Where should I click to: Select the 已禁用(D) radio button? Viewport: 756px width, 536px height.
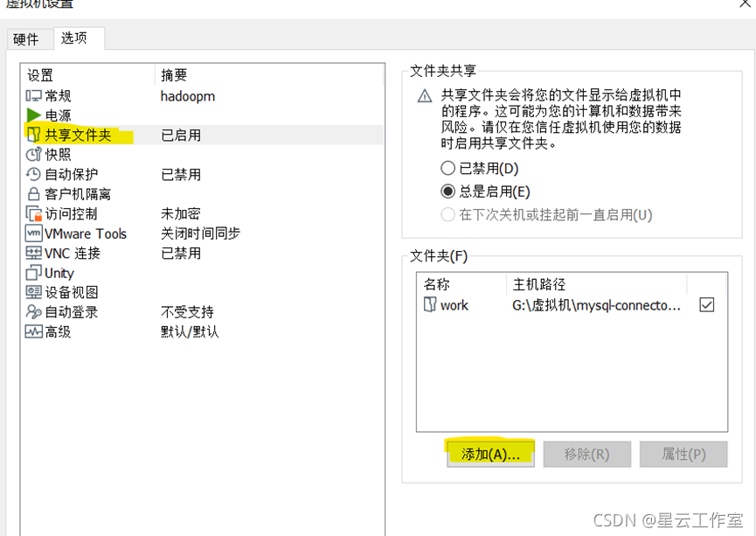click(x=447, y=168)
